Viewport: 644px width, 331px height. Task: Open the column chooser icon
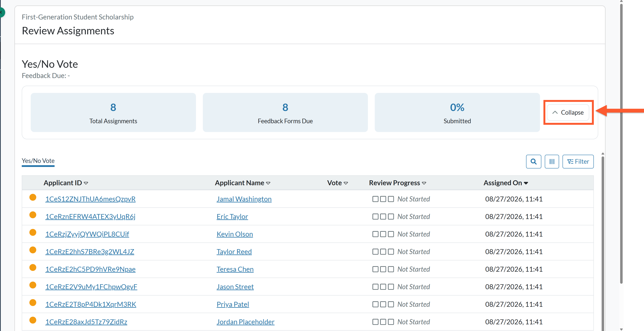tap(551, 162)
